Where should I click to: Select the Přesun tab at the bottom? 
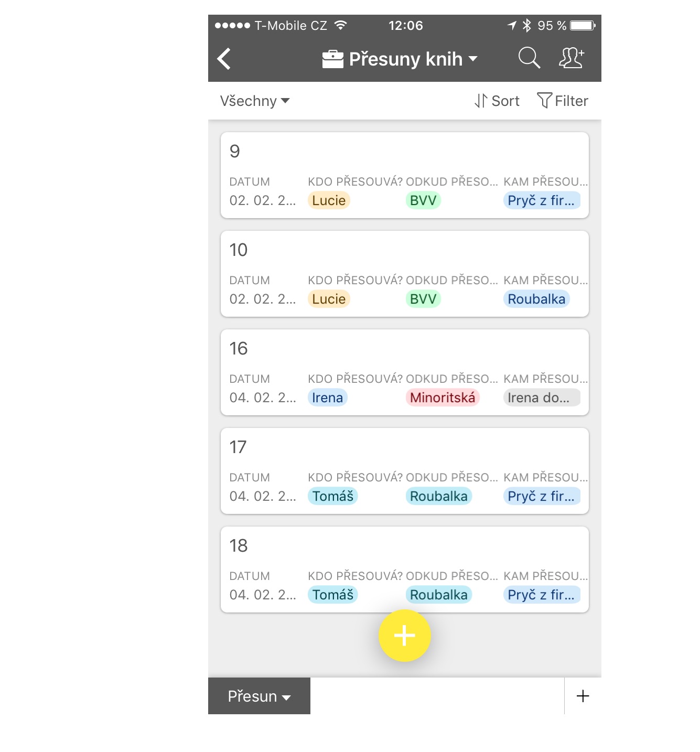[259, 696]
